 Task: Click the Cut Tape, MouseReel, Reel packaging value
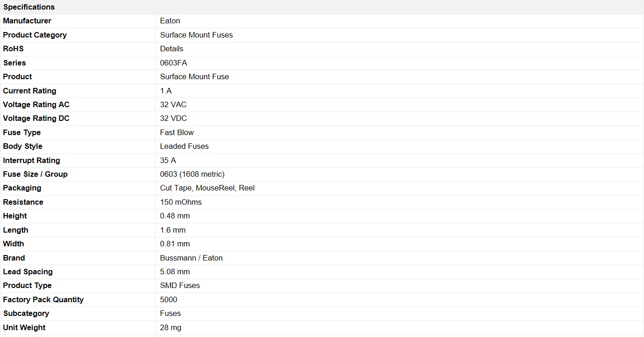207,188
